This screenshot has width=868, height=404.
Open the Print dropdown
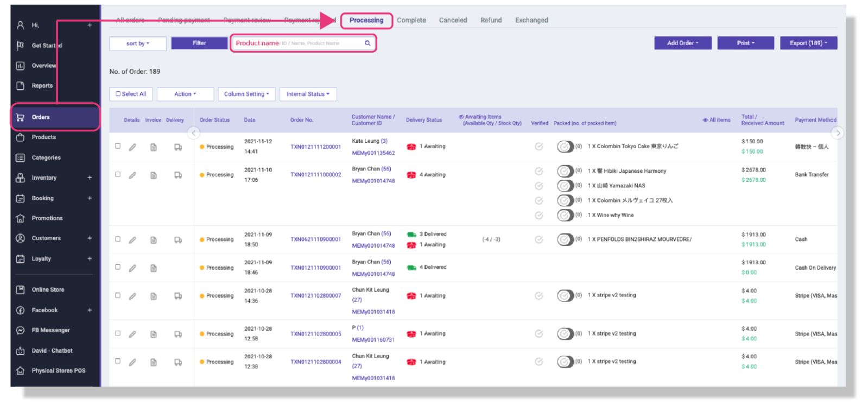[746, 43]
